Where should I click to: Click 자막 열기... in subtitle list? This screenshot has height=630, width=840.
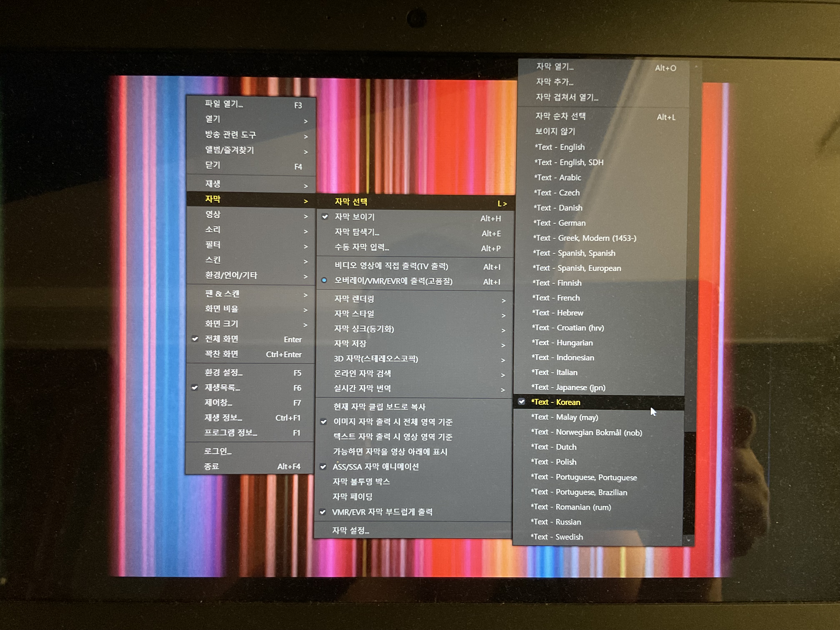(604, 67)
